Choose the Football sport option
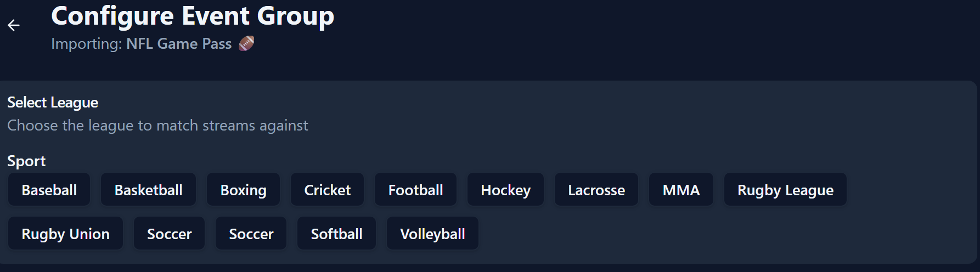The image size is (980, 272). (415, 190)
